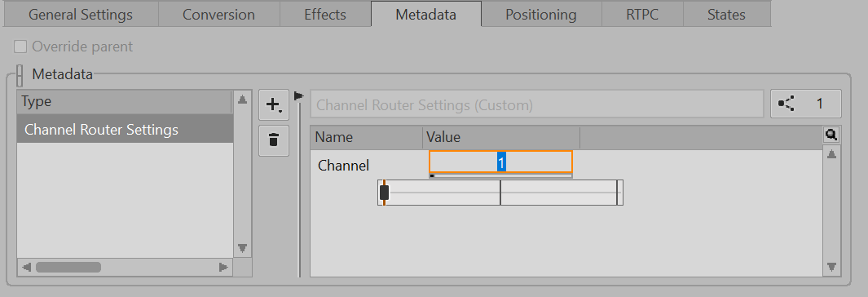Enable the Override parent checkbox
The image size is (868, 297).
click(x=20, y=47)
